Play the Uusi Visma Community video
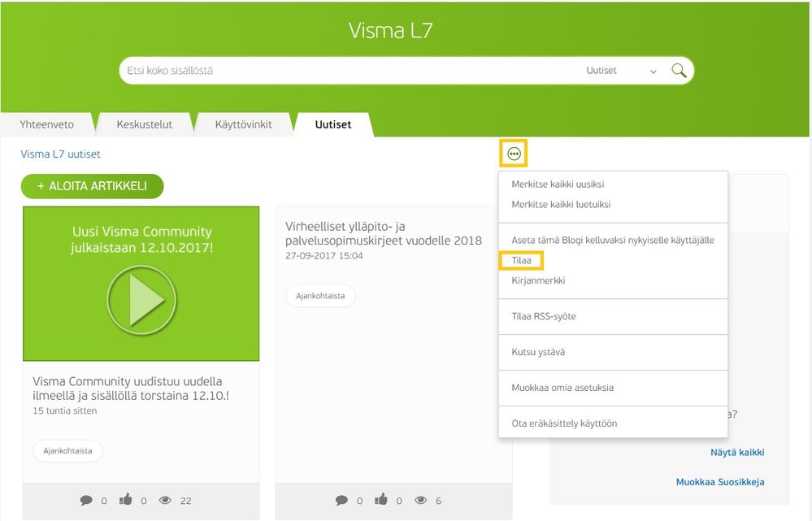Screen dimensions: 812x521 (141, 300)
